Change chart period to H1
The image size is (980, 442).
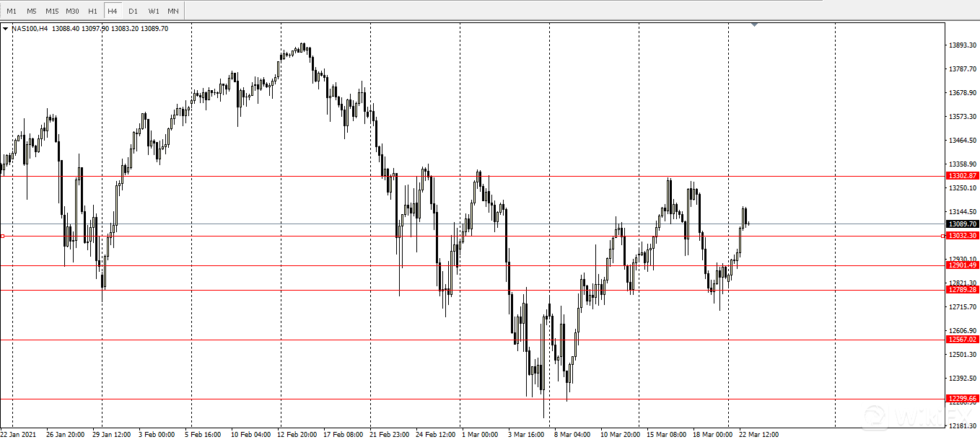[92, 11]
